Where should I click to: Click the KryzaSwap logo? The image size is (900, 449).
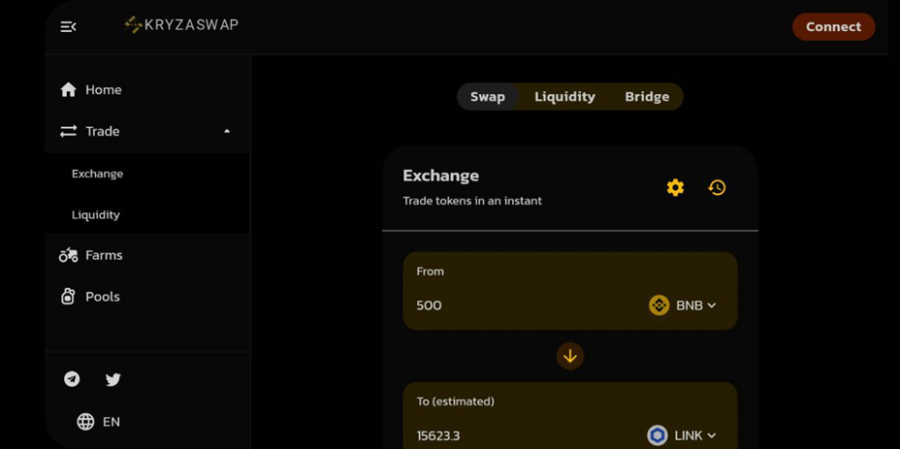pos(181,25)
